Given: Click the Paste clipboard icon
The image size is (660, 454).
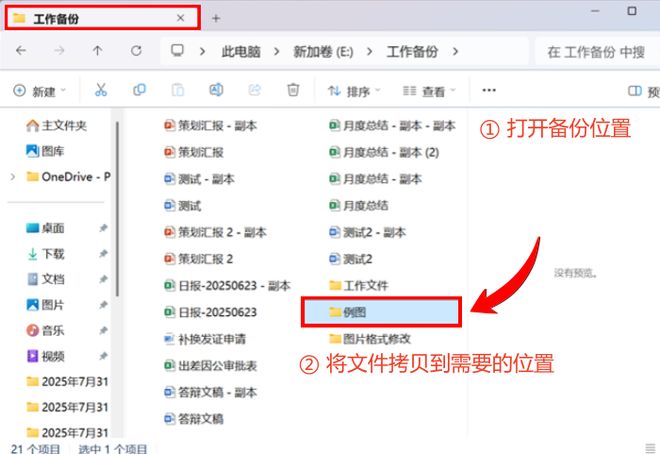Looking at the screenshot, I should coord(178,90).
